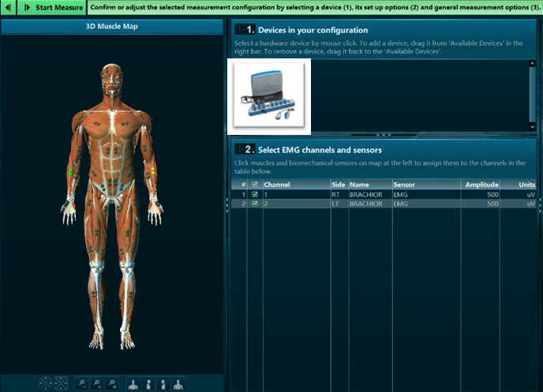Click the row number 1 cell in the table
Viewport: 543px width, 392px height.
pyautogui.click(x=239, y=195)
